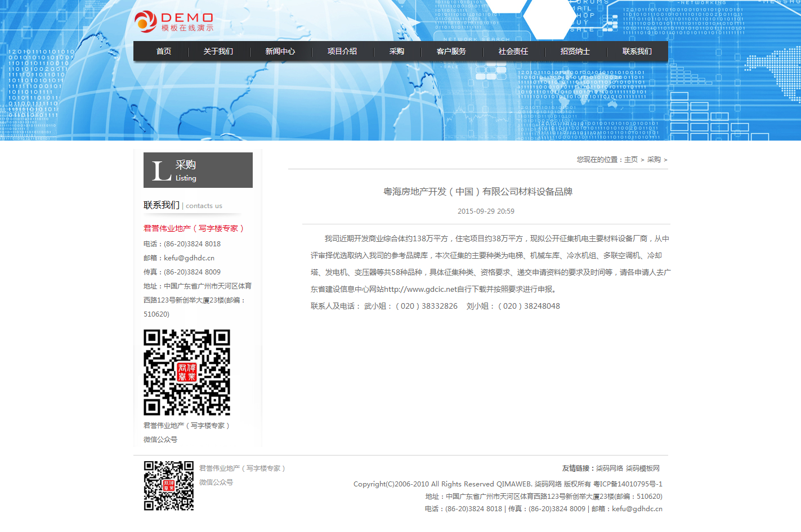
Task: Click the large sidebar QR code
Action: pyautogui.click(x=187, y=372)
